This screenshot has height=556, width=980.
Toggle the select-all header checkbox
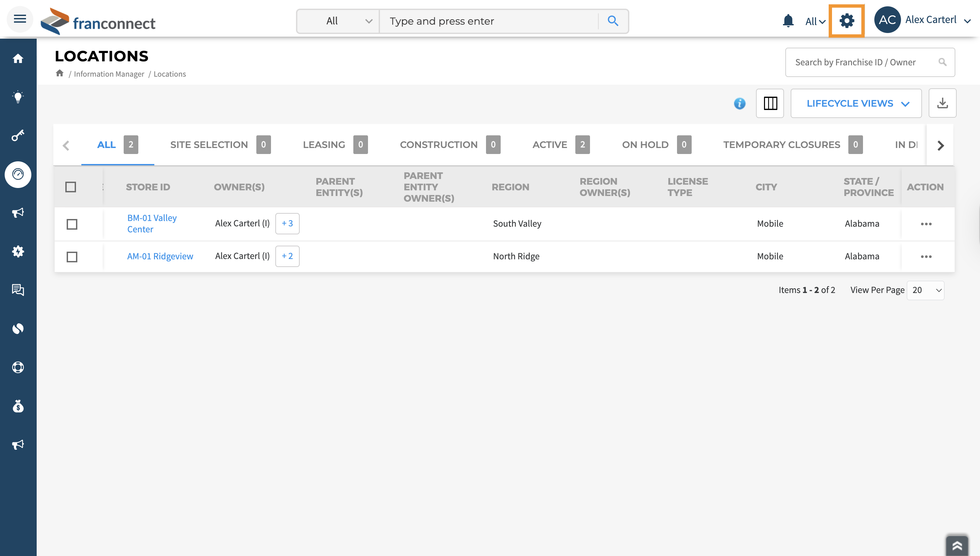71,187
